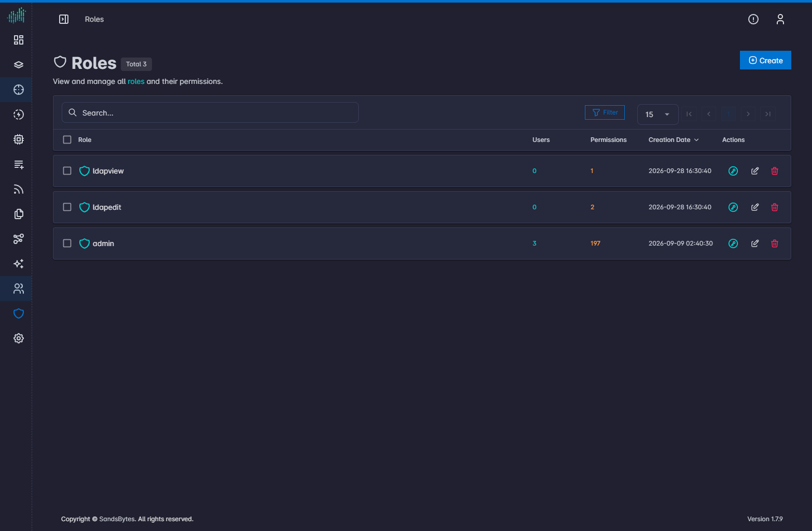Viewport: 812px width, 531px height.
Task: Click the SandsBytes logo
Action: tap(17, 16)
